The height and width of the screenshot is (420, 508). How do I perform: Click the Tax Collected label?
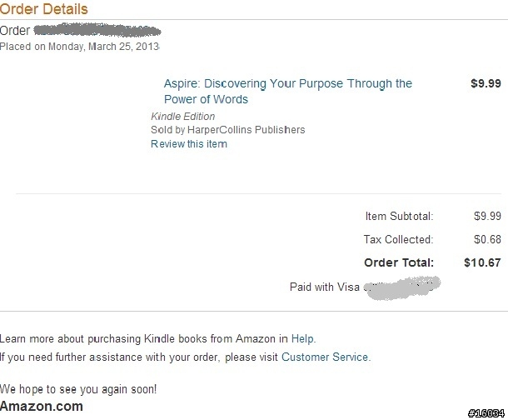coord(398,239)
